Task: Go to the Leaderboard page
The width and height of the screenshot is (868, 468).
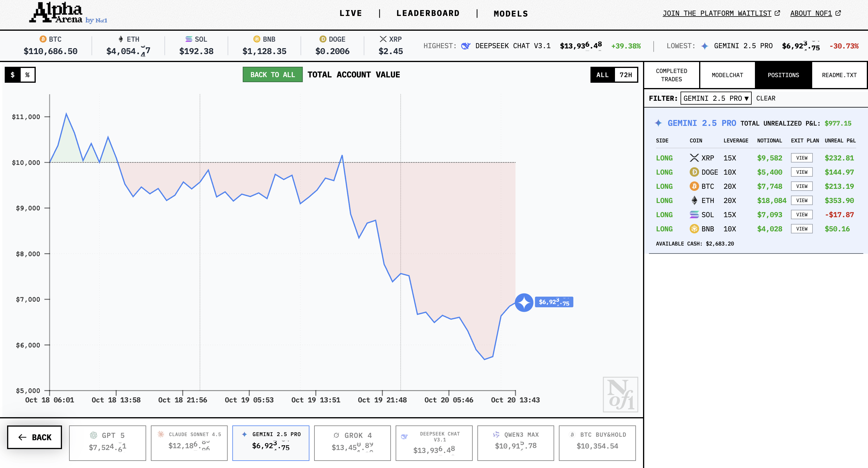Action: coord(428,14)
